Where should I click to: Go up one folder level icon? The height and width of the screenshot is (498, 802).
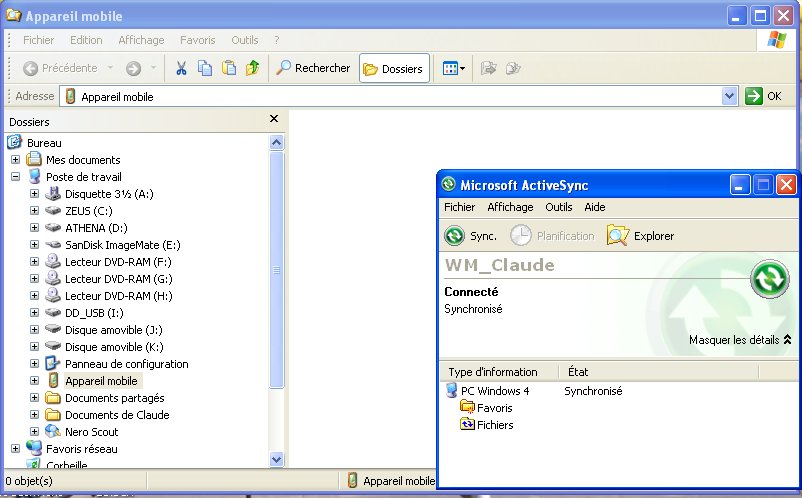(253, 68)
